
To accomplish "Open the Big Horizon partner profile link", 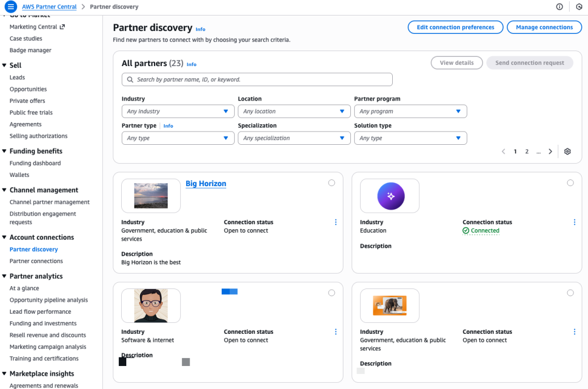I will click(x=206, y=183).
